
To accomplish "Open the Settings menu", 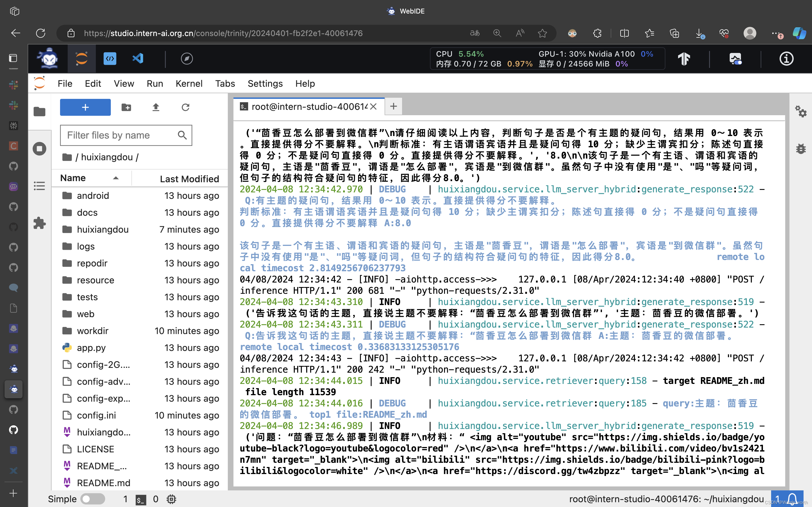I will tap(265, 83).
